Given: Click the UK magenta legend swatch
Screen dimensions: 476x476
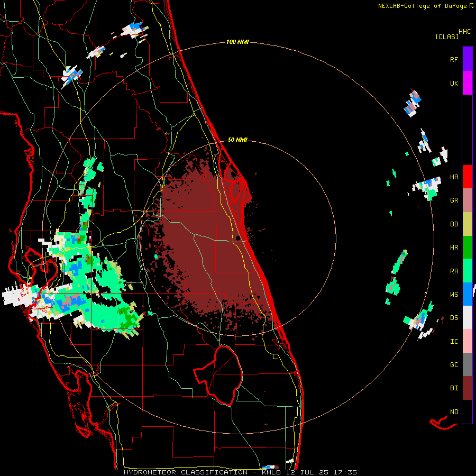Looking at the screenshot, I should tap(467, 83).
